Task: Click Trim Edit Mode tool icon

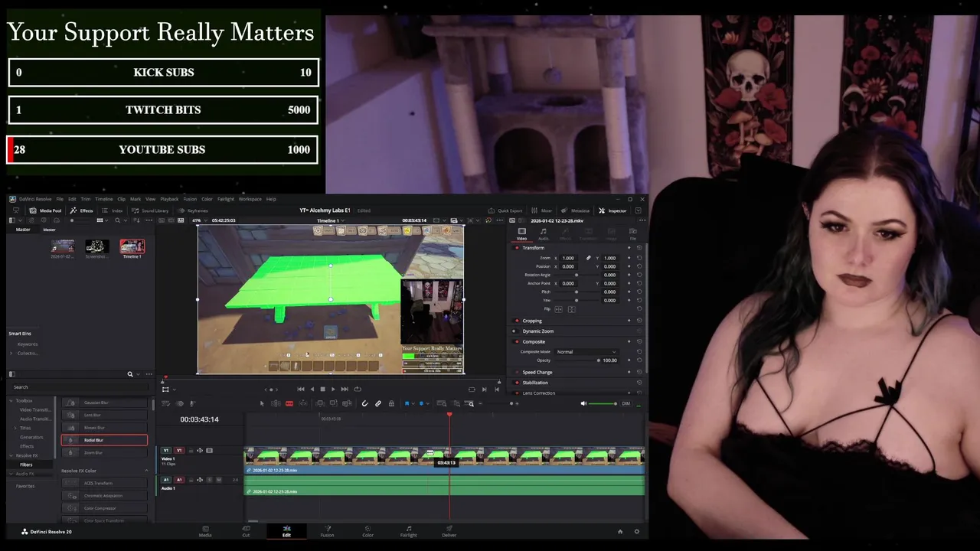Action: [x=276, y=403]
